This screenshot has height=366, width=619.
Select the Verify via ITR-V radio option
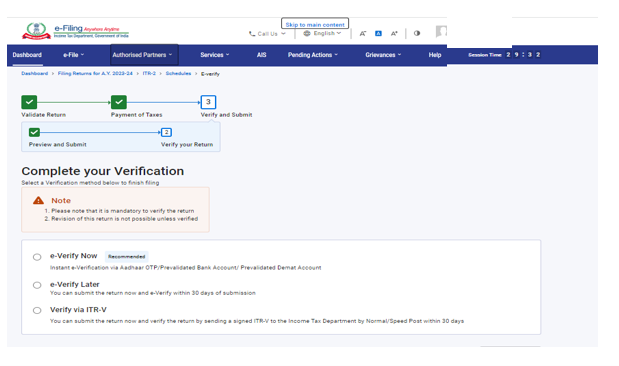click(x=37, y=310)
